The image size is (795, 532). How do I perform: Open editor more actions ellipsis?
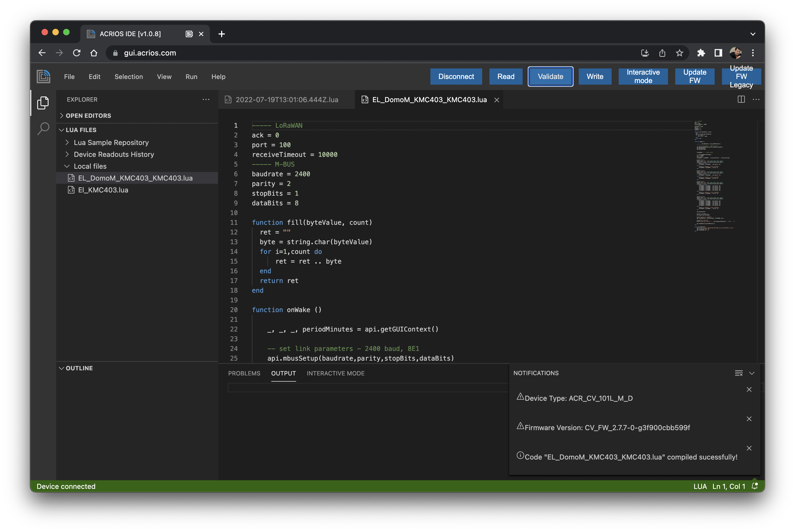click(756, 99)
